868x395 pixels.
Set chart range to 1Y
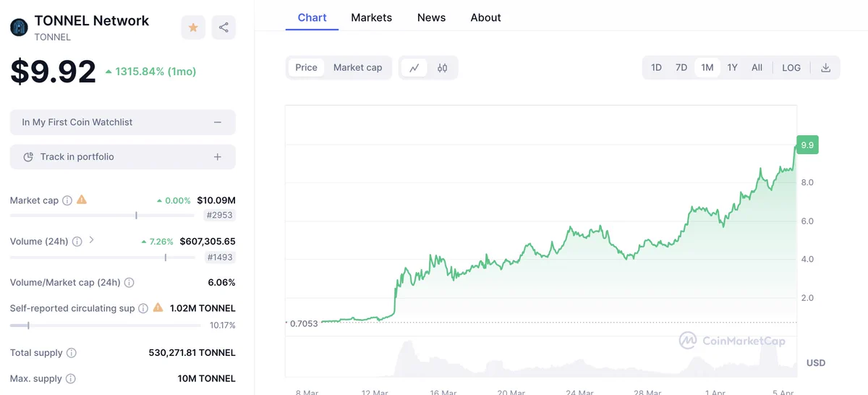point(732,67)
